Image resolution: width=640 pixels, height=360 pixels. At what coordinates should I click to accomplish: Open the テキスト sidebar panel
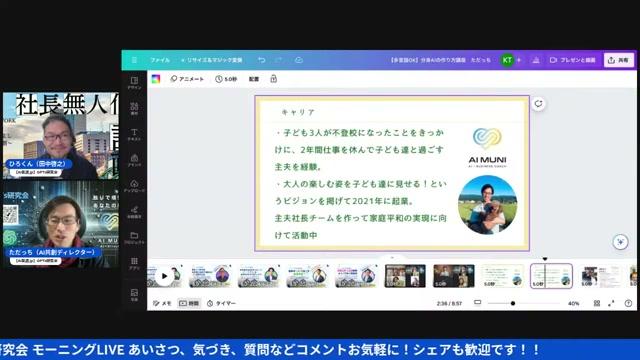[x=134, y=134]
